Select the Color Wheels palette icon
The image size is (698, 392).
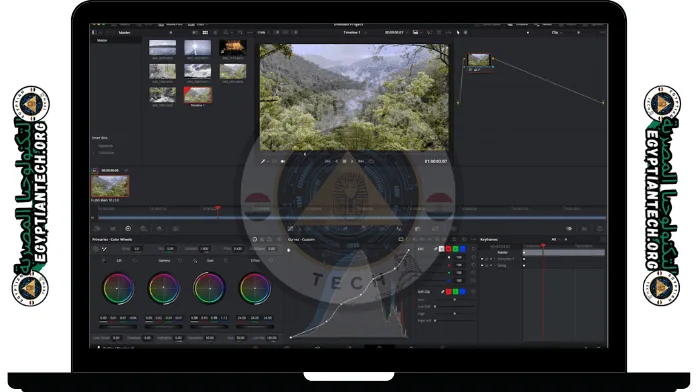coord(128,229)
